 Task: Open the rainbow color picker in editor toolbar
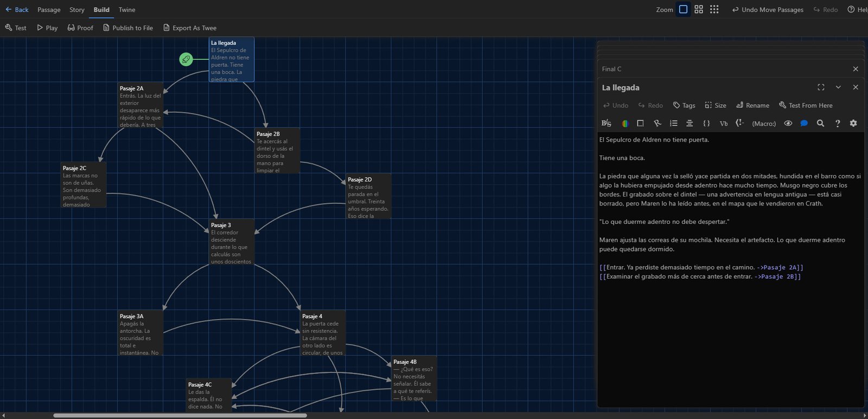[x=625, y=124]
